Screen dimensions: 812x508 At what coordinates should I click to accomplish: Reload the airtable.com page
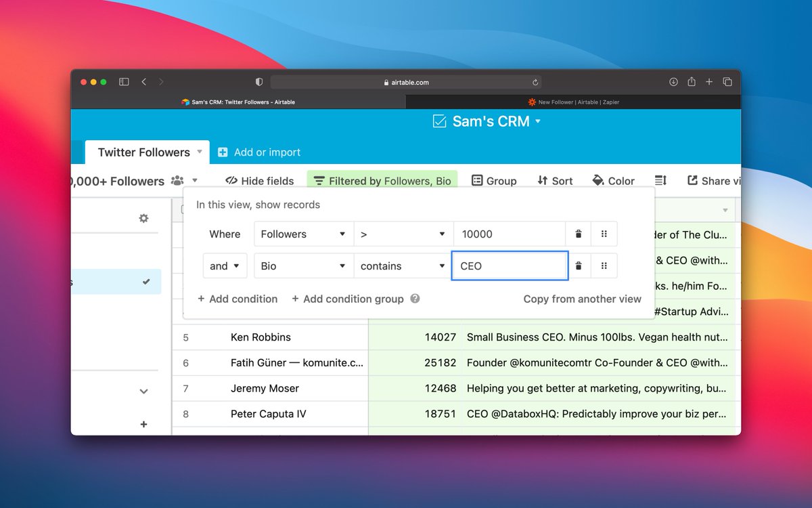(x=535, y=83)
